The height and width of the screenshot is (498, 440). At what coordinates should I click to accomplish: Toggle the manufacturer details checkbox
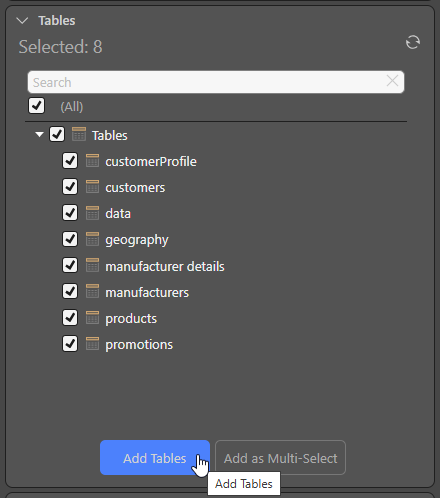click(x=70, y=265)
